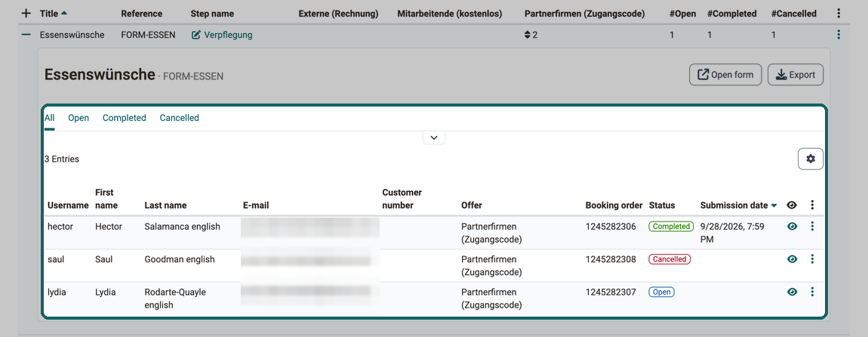Image resolution: width=868 pixels, height=337 pixels.
Task: Click the last name Salamanca english
Action: click(x=182, y=226)
